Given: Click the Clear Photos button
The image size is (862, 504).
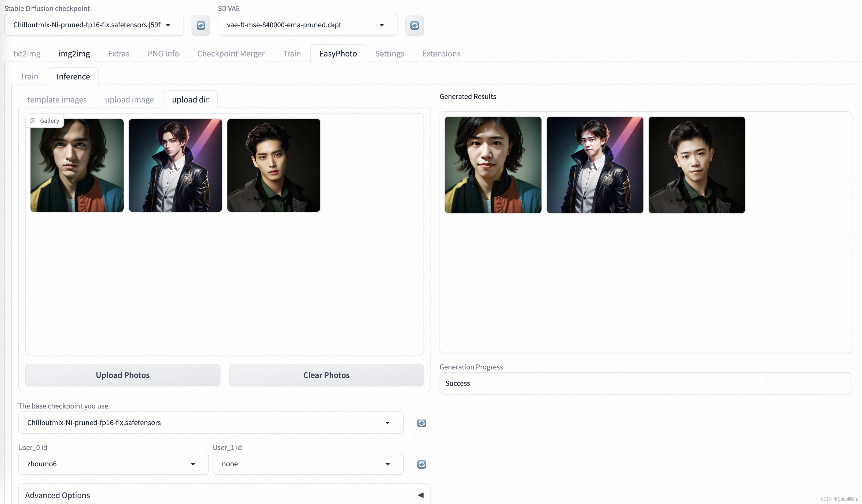Looking at the screenshot, I should (x=326, y=375).
